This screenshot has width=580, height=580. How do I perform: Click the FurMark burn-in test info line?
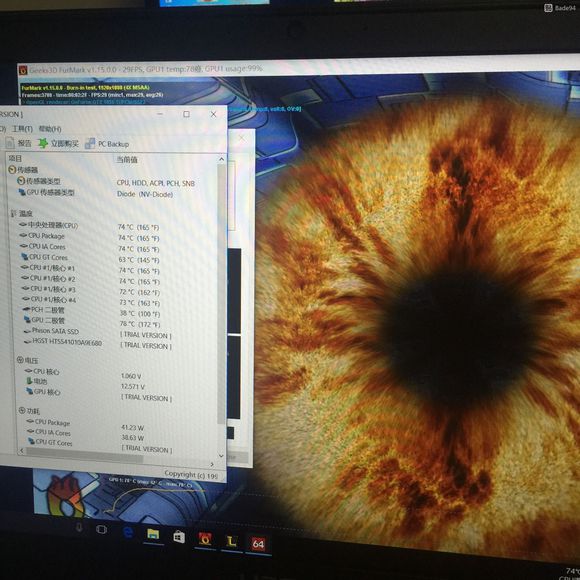(85, 88)
